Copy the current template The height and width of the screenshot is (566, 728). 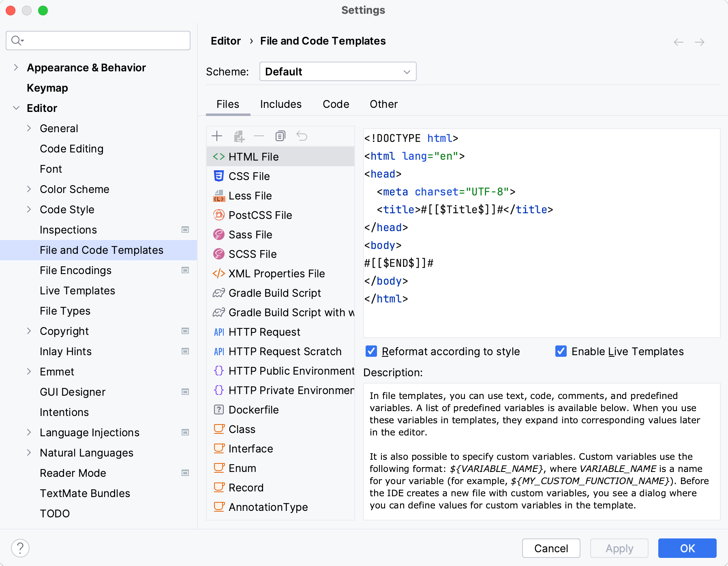click(x=280, y=136)
